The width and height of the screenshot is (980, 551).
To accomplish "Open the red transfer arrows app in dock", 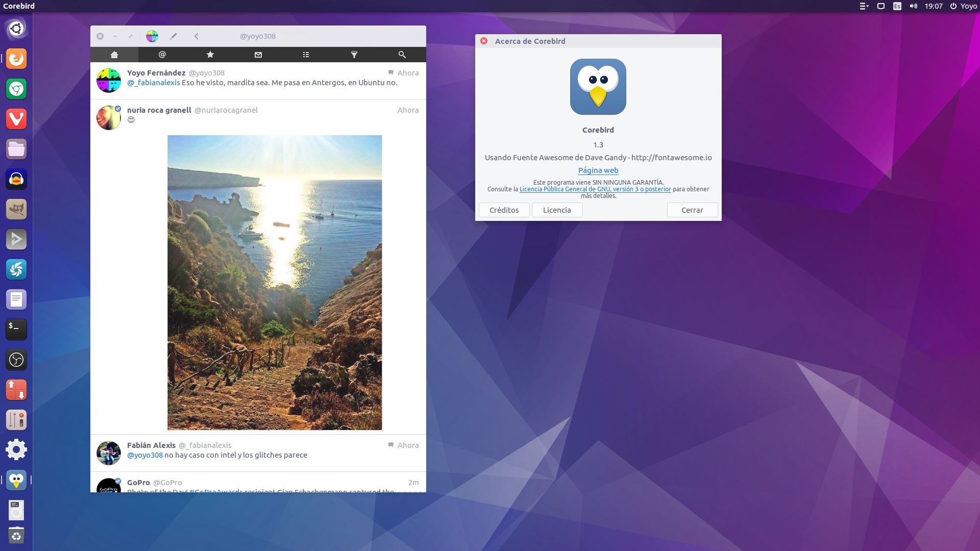I will tap(16, 390).
